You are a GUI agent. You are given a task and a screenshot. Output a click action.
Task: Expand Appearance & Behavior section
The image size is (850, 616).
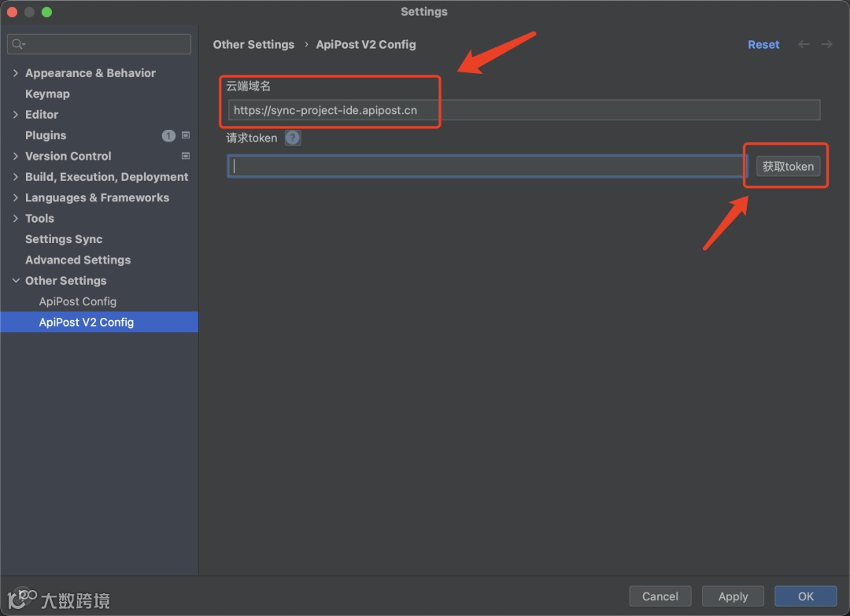(x=15, y=73)
